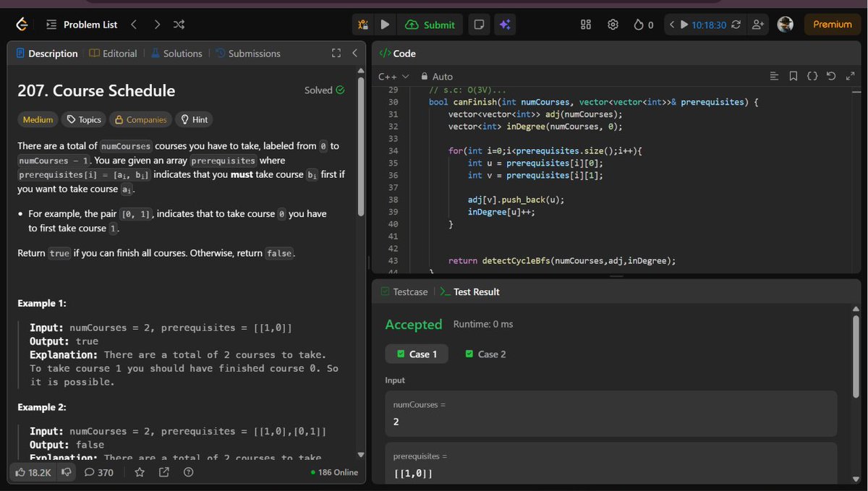Open the 370 comments
This screenshot has height=491, width=868.
[99, 472]
